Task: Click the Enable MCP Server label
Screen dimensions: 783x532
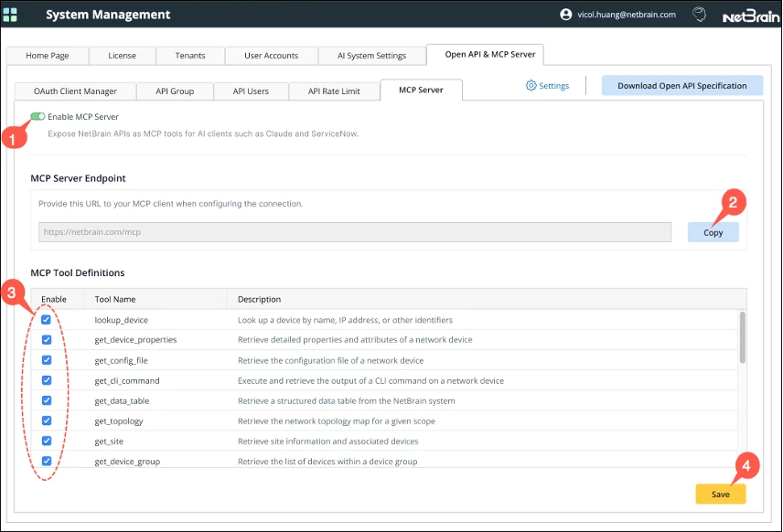Action: [83, 117]
